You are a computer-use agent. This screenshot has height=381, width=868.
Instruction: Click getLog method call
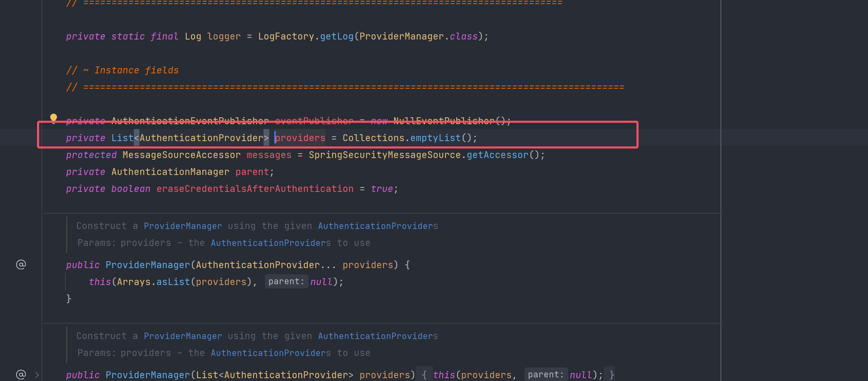click(337, 36)
